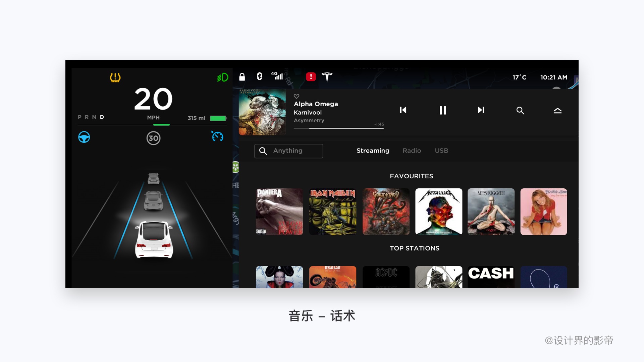Toggle the autopilot steering icon
644x362 pixels.
point(84,137)
